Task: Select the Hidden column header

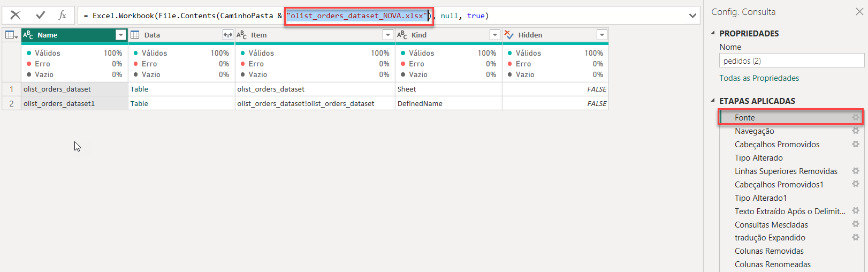Action: coord(555,35)
